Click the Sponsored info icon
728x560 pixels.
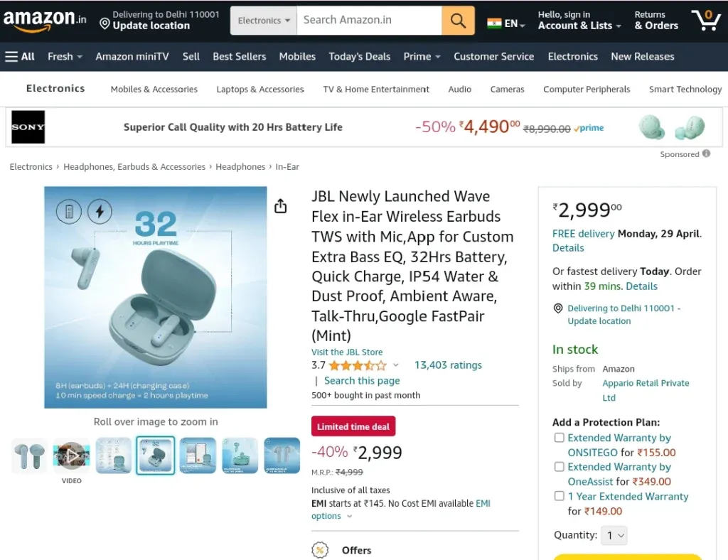(706, 154)
